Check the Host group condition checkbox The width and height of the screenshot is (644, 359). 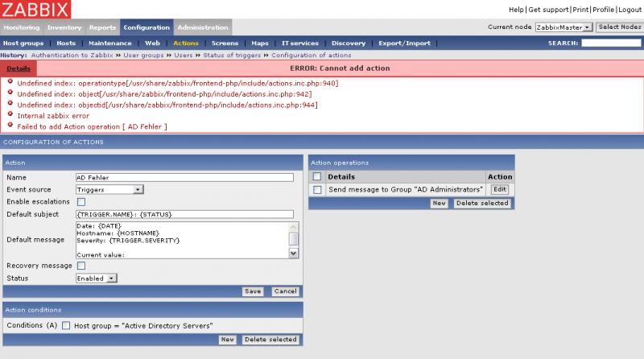coord(66,325)
